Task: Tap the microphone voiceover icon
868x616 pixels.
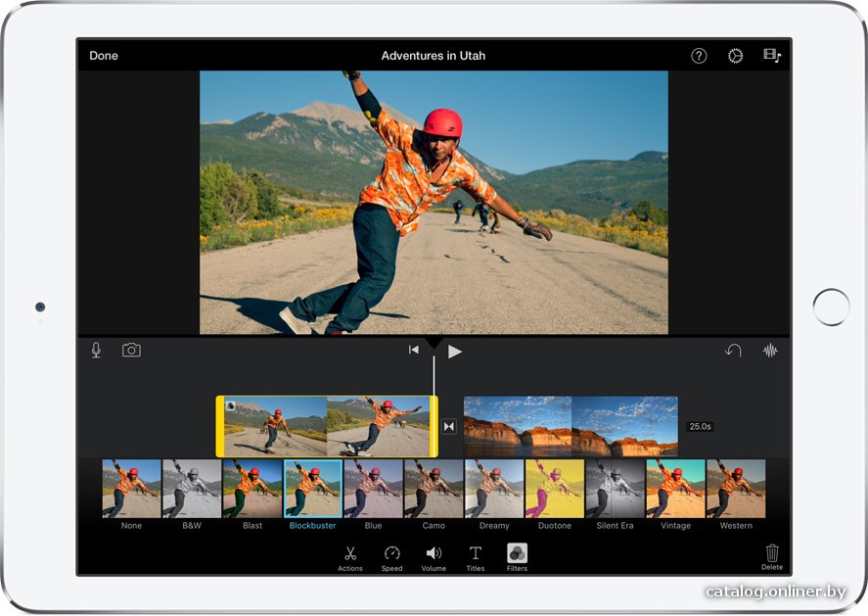Action: (x=96, y=350)
